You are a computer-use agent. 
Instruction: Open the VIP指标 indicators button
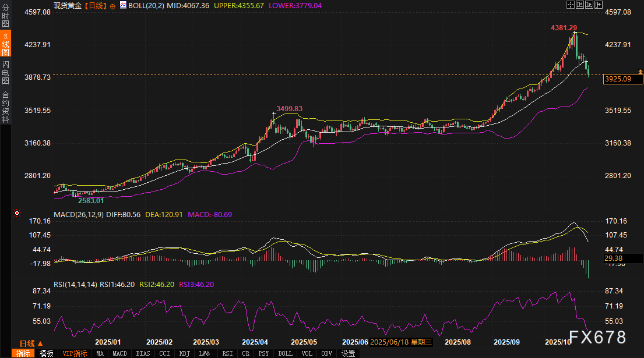pyautogui.click(x=75, y=353)
